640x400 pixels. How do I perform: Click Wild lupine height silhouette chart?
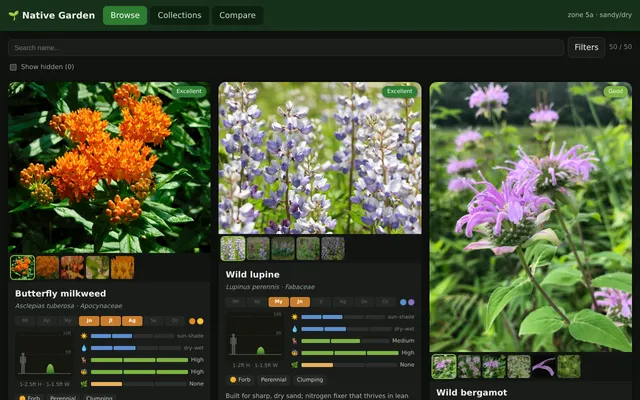point(255,337)
